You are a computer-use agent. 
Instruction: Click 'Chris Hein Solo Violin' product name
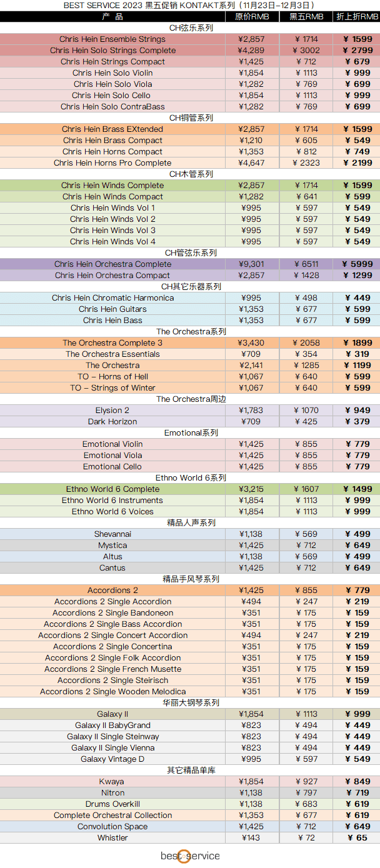click(112, 73)
